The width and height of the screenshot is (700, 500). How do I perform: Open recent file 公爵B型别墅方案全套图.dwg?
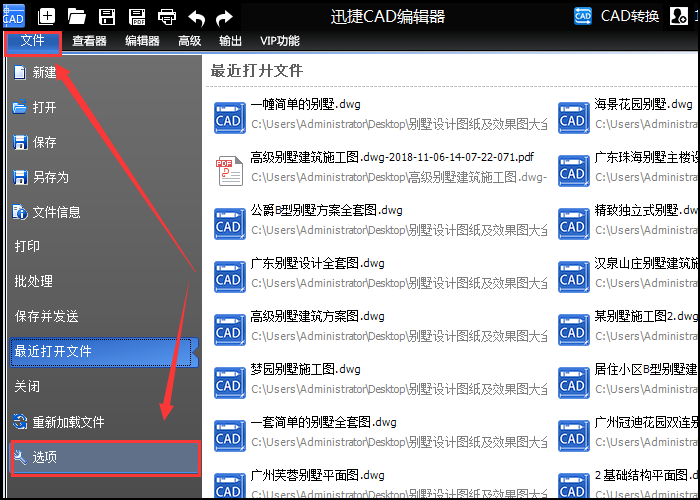coord(326,210)
